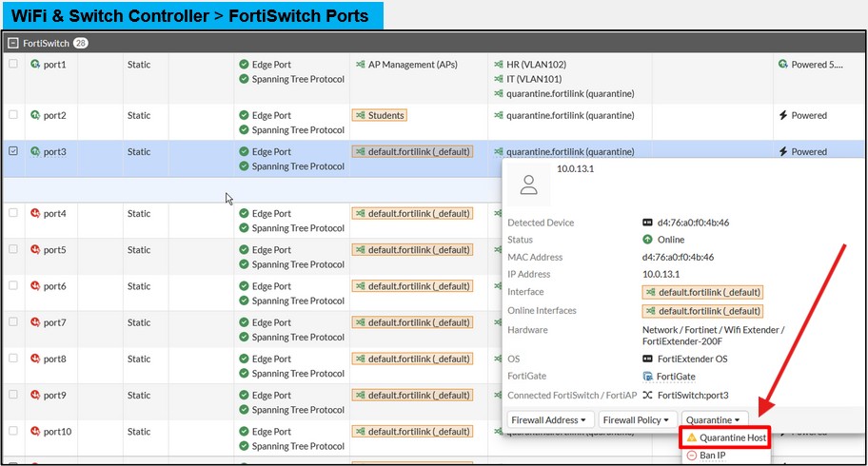Select the port9 row checkbox
Screen dimensions: 868x466
[x=13, y=395]
